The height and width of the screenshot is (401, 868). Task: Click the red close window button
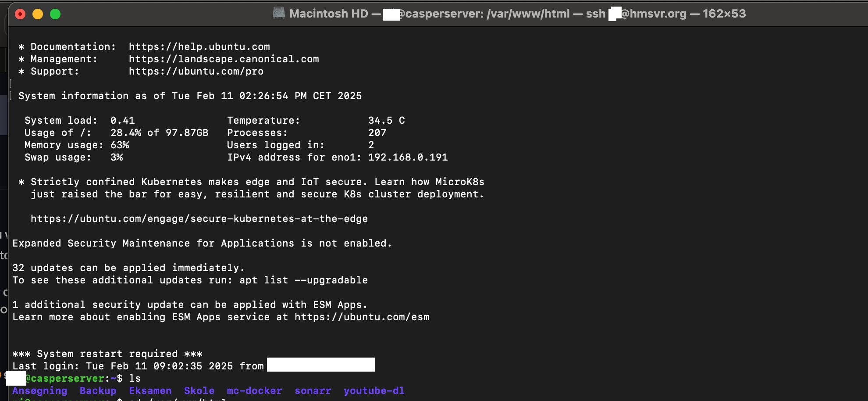click(x=20, y=14)
